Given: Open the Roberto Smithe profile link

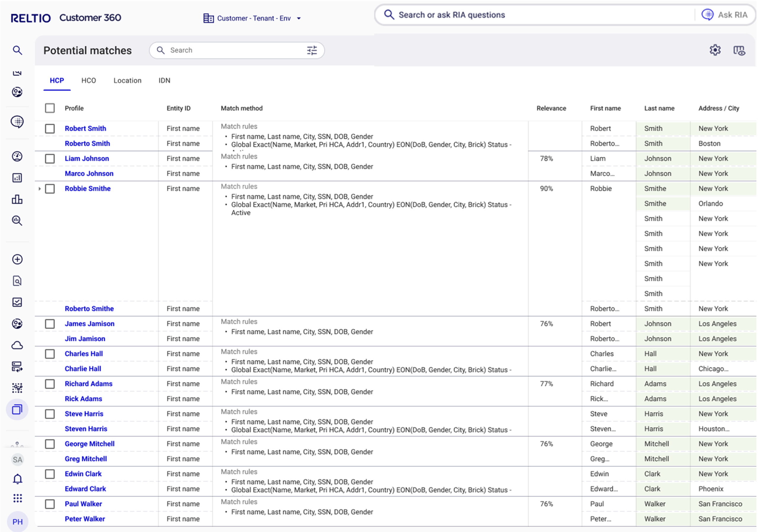Looking at the screenshot, I should (89, 308).
